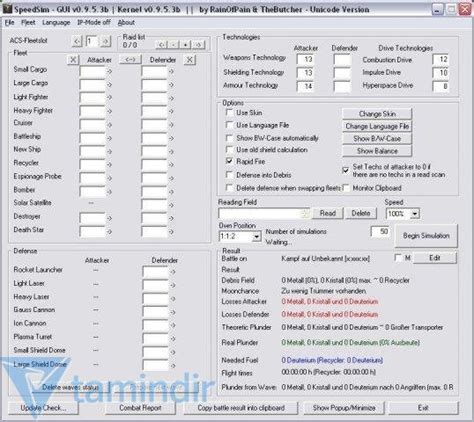Click the Combustion Drive value field

point(441,59)
